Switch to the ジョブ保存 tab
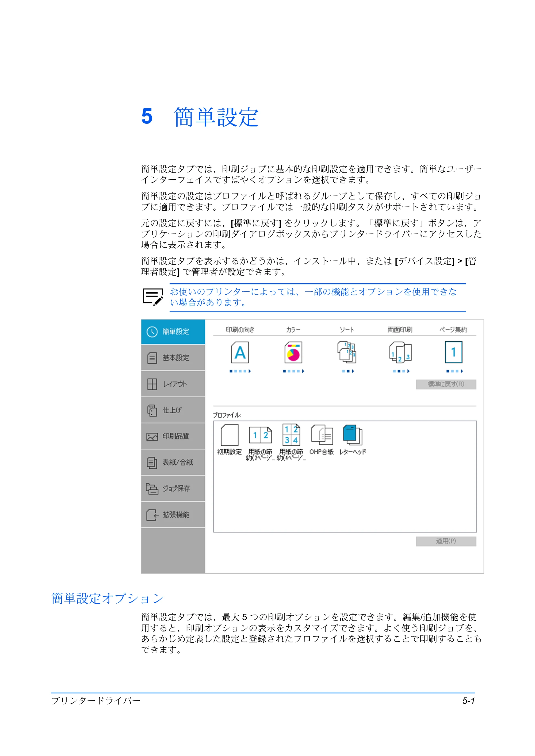 pos(173,489)
